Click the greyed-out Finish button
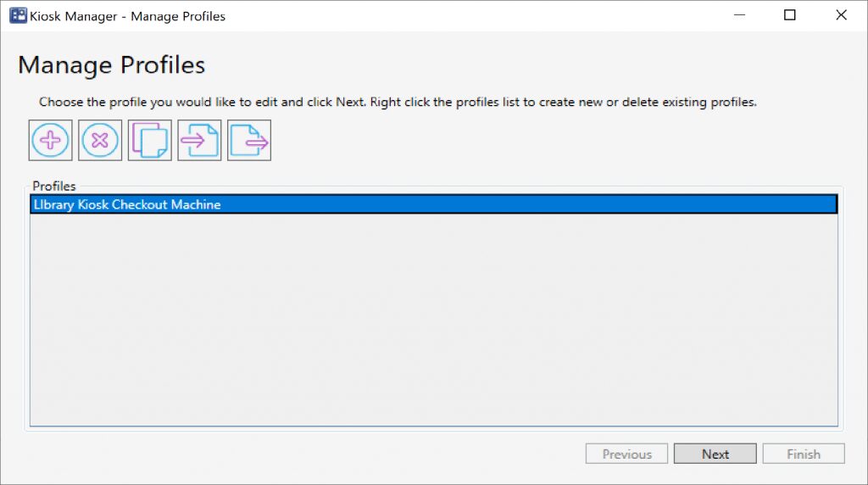The width and height of the screenshot is (868, 485). click(803, 454)
